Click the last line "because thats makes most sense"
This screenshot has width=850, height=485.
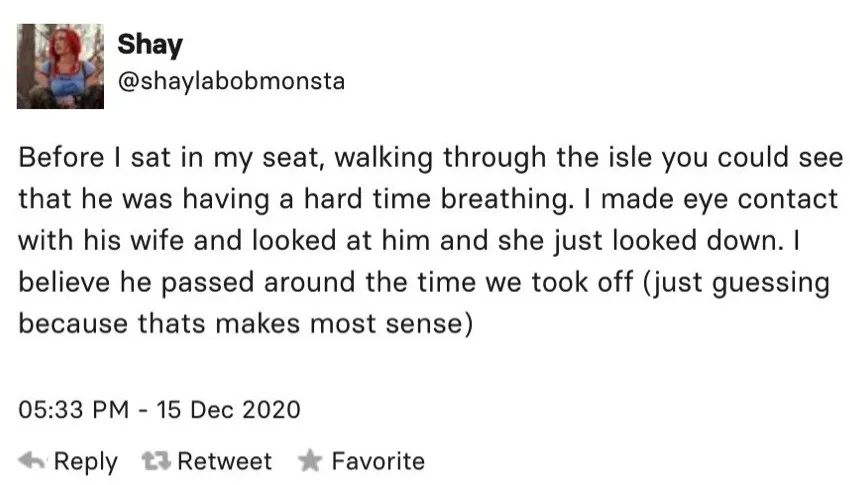(246, 325)
